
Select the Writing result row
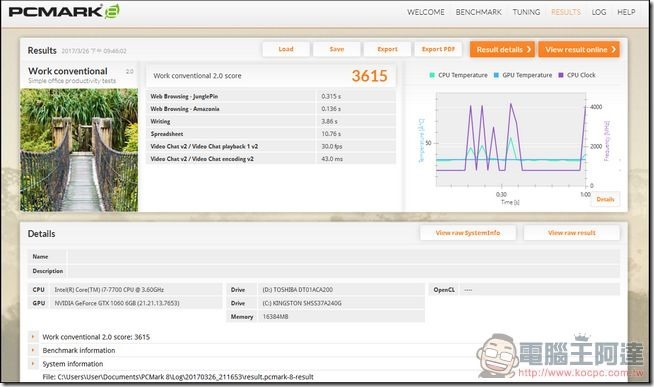click(x=271, y=121)
